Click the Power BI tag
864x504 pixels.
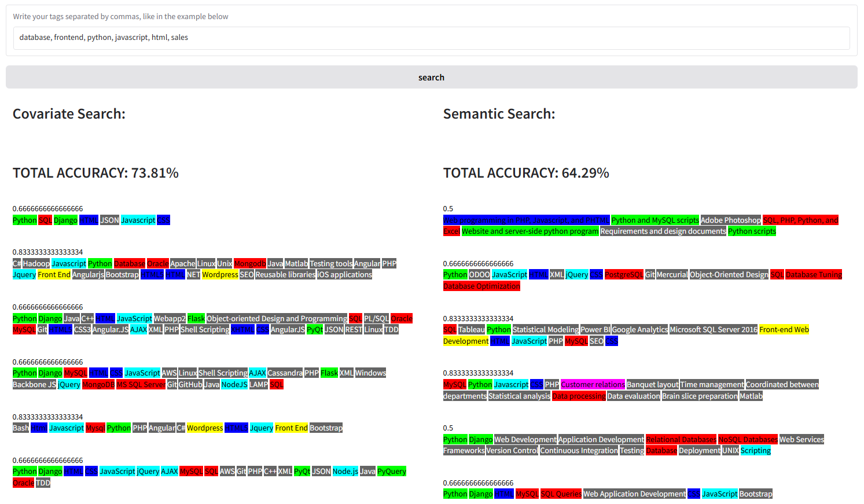(x=595, y=330)
